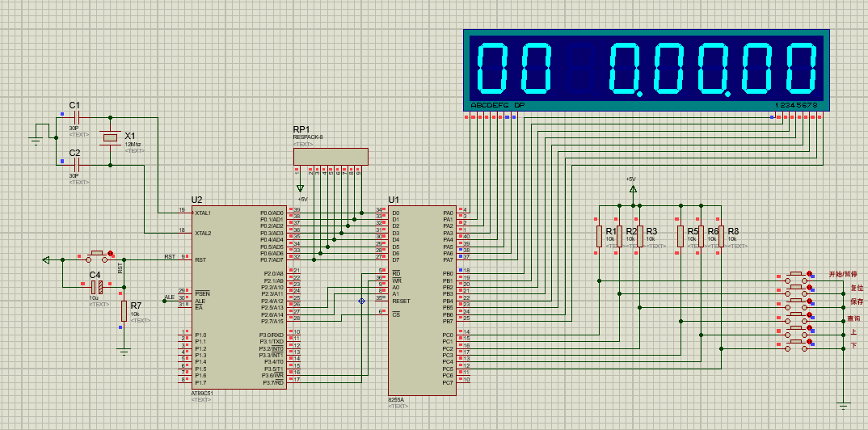Click the C4 10u electrolytic capacitor
Image resolution: width=868 pixels, height=430 pixels.
(95, 287)
